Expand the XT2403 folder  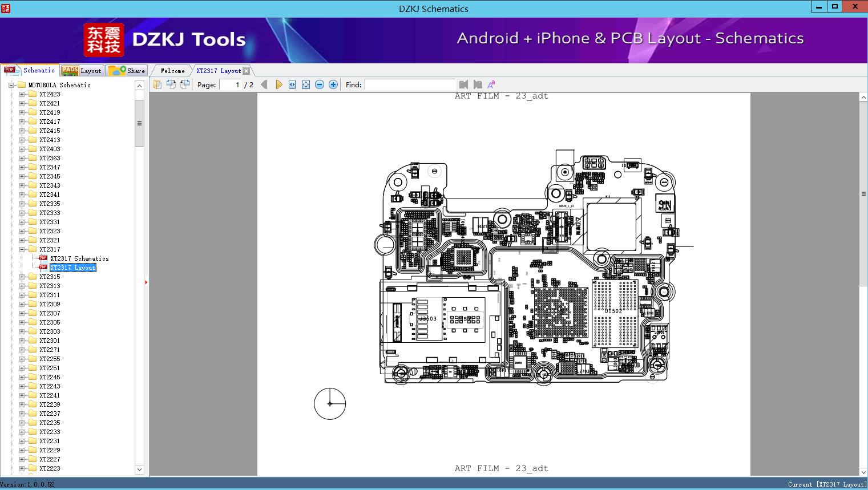tap(22, 149)
